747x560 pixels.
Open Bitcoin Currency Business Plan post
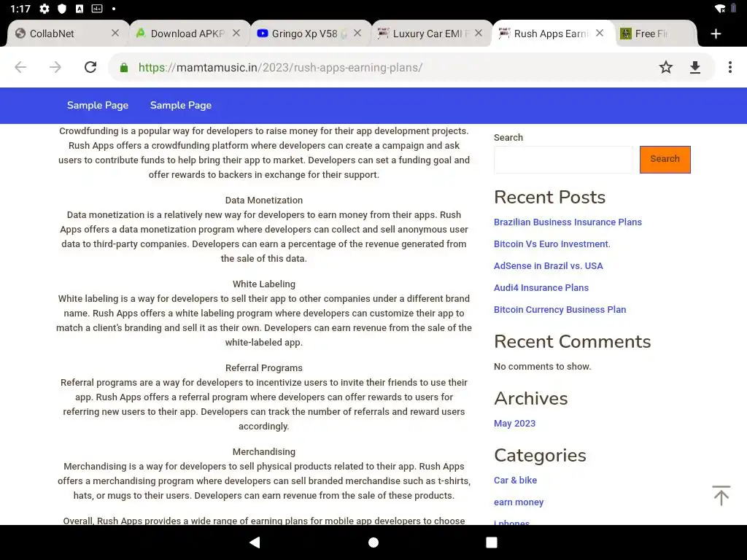560,309
